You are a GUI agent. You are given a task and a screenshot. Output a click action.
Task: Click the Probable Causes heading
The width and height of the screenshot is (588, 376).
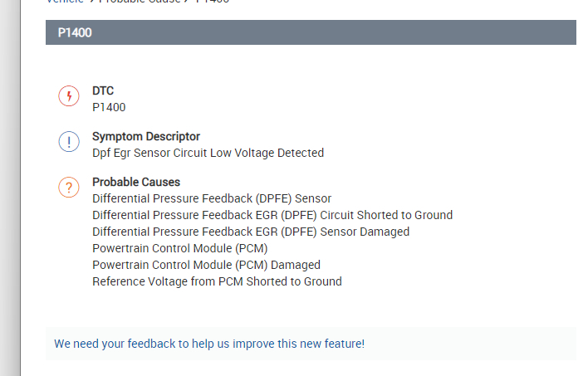click(136, 182)
